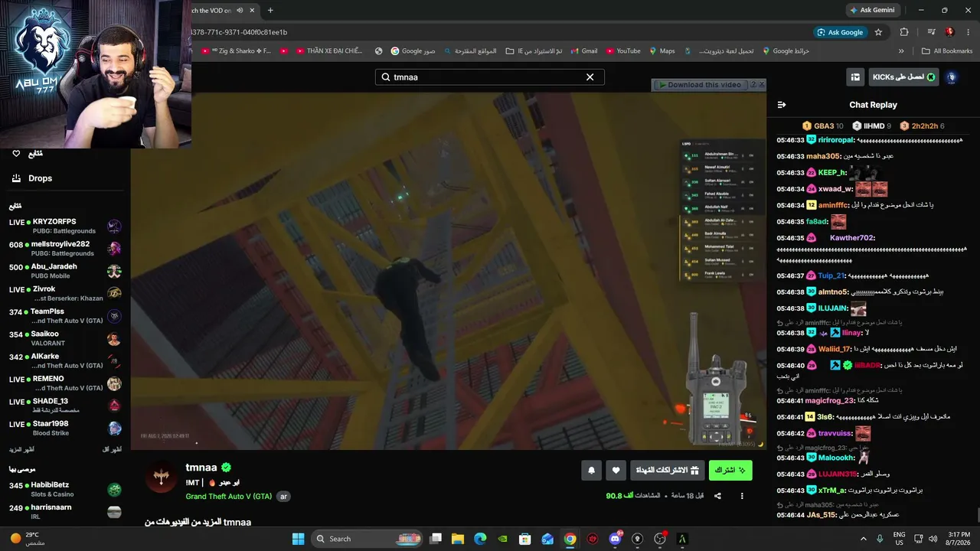Open the video options three-dot menu
This screenshot has height=551, width=980.
742,496
